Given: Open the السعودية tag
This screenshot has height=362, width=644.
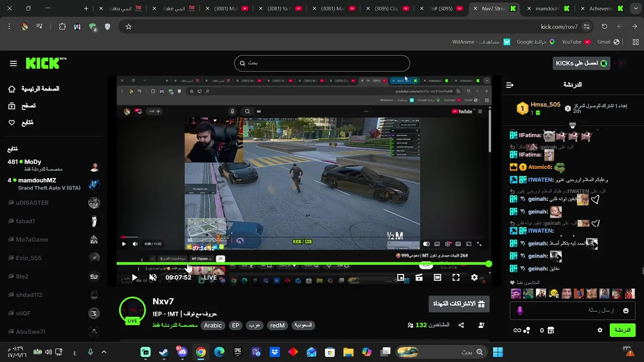Looking at the screenshot, I should [303, 325].
